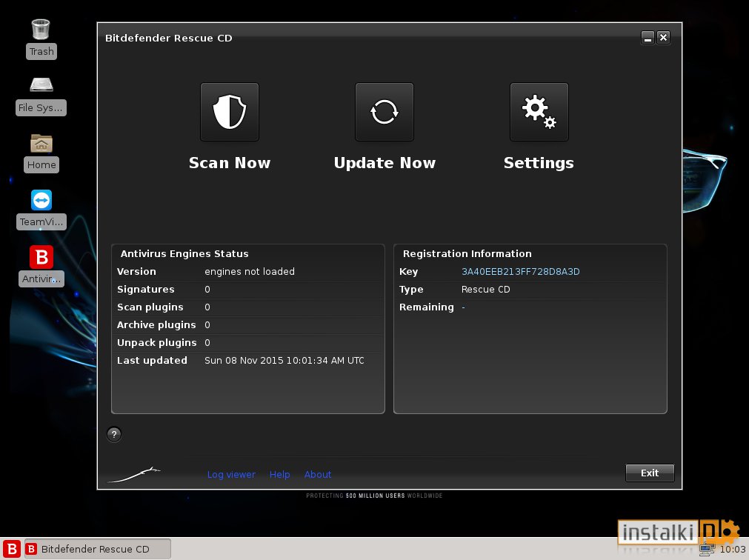
Task: Open the Trash from the desktop
Action: click(41, 28)
